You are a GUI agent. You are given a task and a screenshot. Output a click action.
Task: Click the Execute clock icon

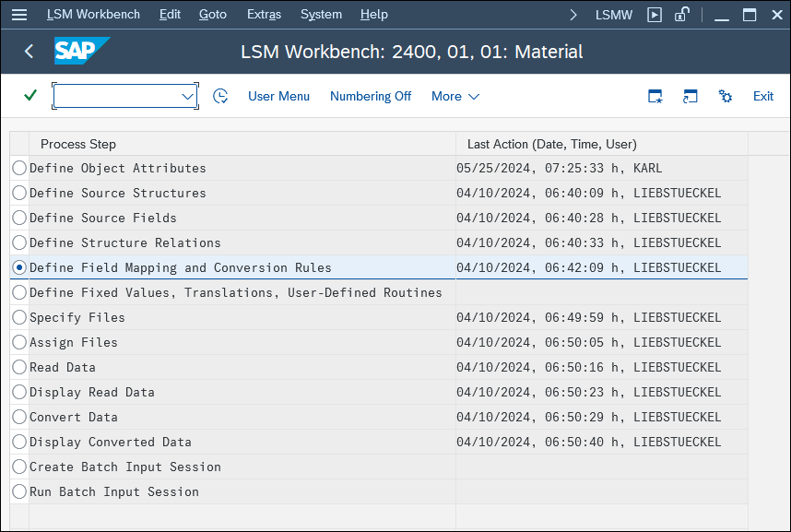[220, 96]
